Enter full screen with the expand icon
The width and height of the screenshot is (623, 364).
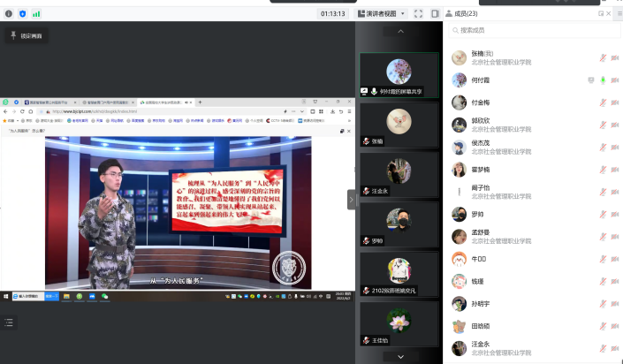click(418, 14)
